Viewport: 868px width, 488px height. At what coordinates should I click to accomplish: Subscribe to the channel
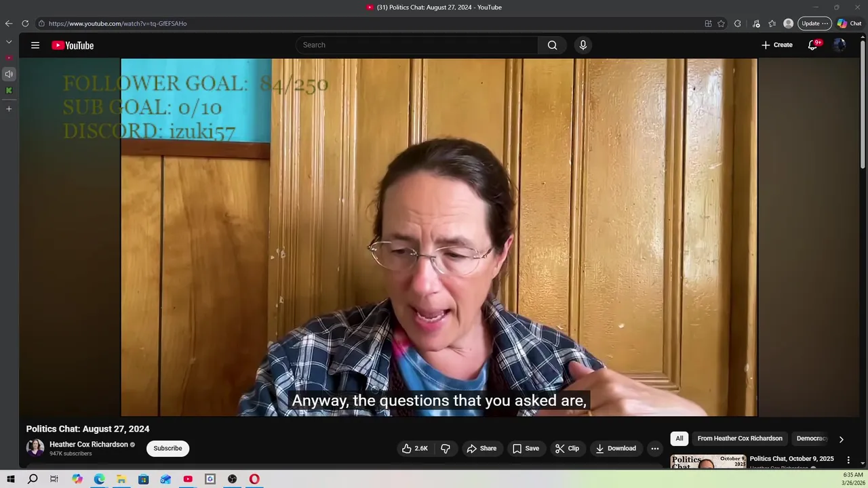point(167,448)
